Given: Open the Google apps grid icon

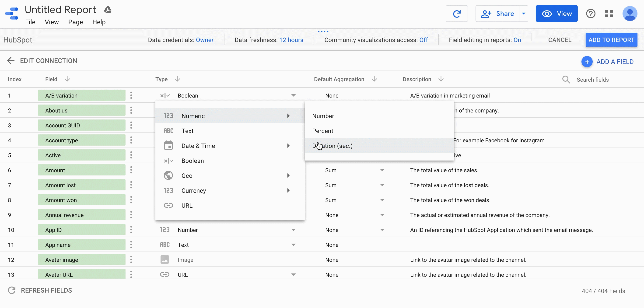Looking at the screenshot, I should pyautogui.click(x=609, y=14).
